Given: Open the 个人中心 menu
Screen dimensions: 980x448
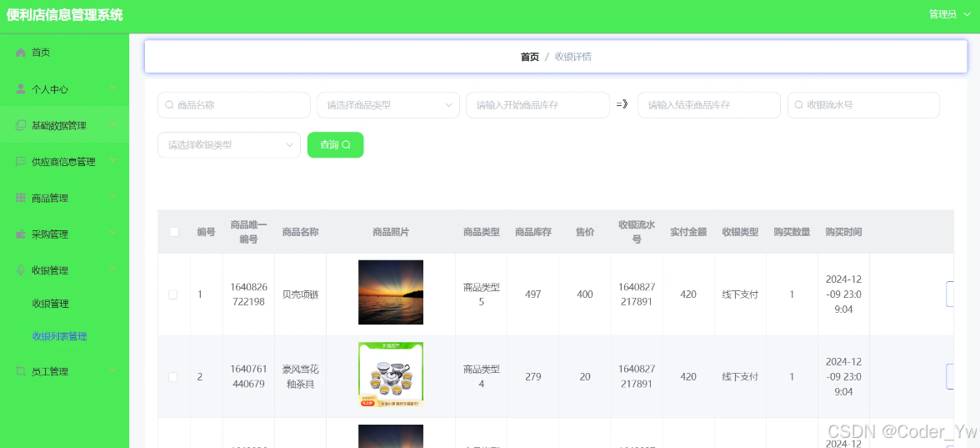Looking at the screenshot, I should (64, 88).
